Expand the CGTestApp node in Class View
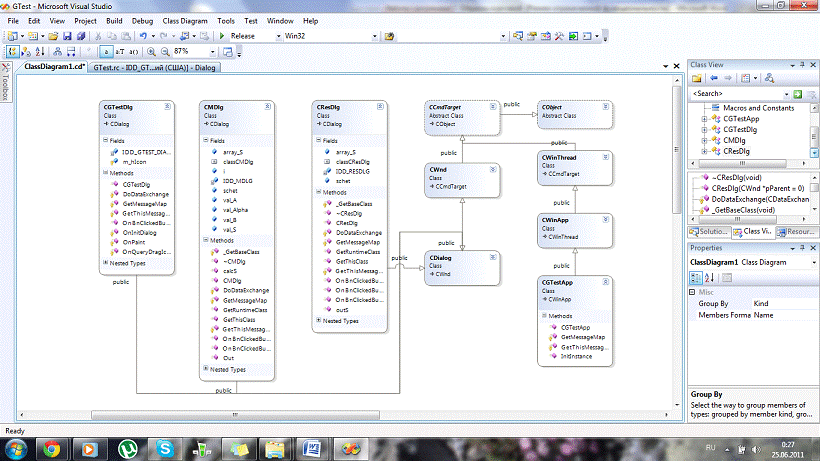820x461 pixels. tap(704, 119)
